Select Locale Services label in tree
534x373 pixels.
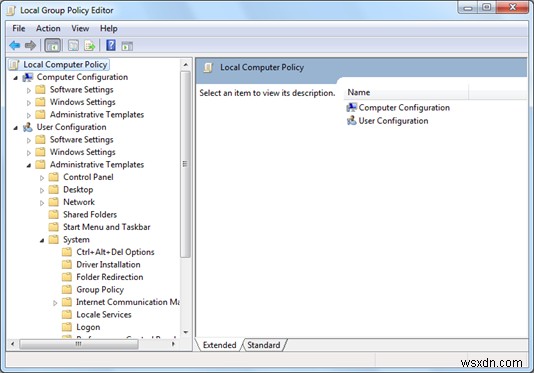[104, 315]
